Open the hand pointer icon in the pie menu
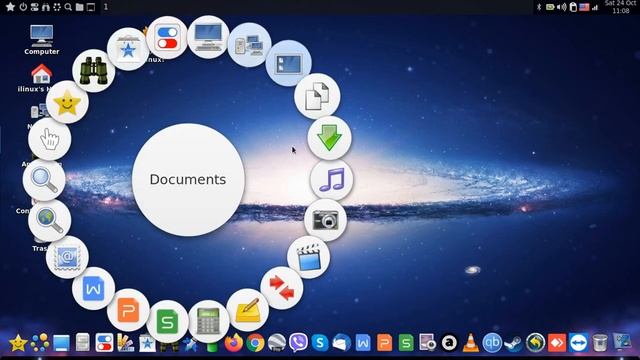This screenshot has width=640, height=360. pos(49,139)
